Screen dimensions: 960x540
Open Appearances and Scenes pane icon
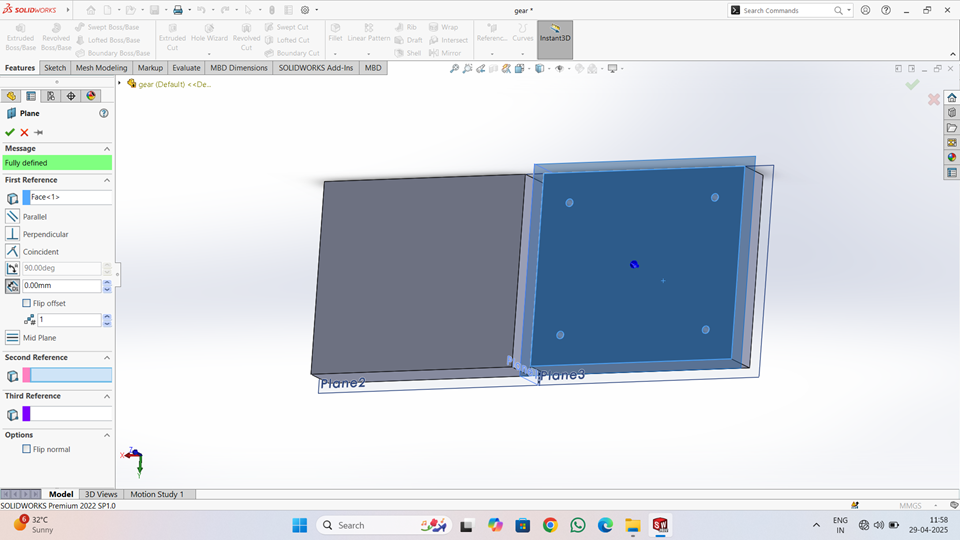pyautogui.click(x=951, y=157)
